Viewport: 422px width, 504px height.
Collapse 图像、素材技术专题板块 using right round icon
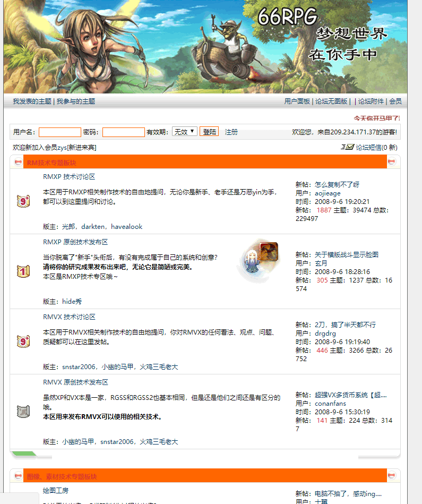(x=392, y=475)
